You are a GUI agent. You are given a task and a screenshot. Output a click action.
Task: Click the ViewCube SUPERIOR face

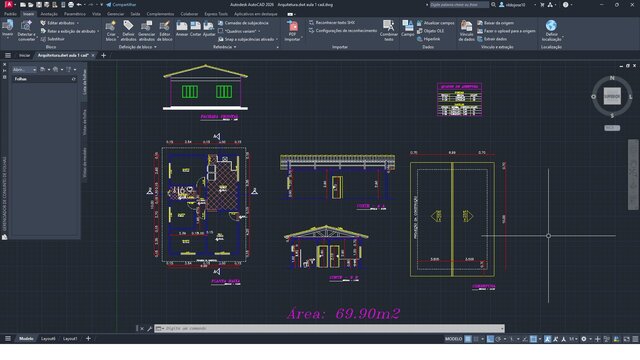612,96
